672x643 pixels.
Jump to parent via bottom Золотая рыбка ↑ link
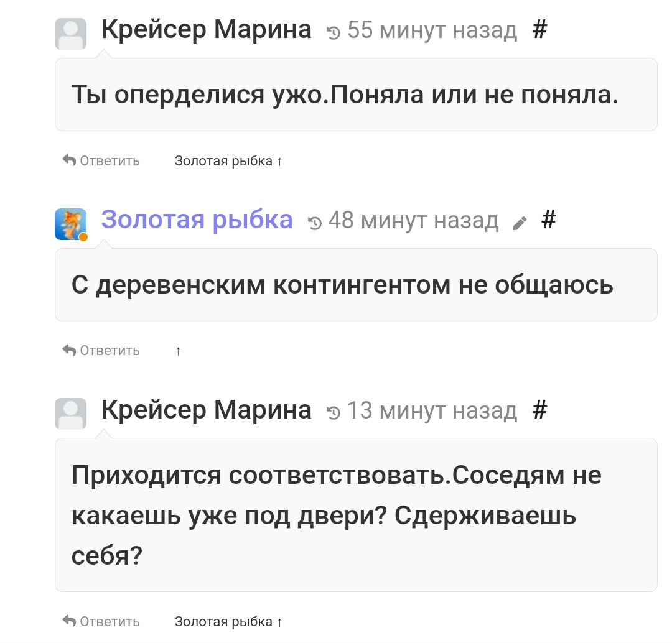(228, 622)
